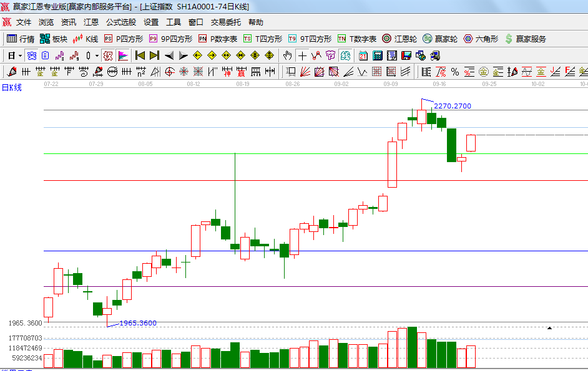Select the percent sign drawing tool
The height and width of the screenshot is (371, 588).
[454, 72]
